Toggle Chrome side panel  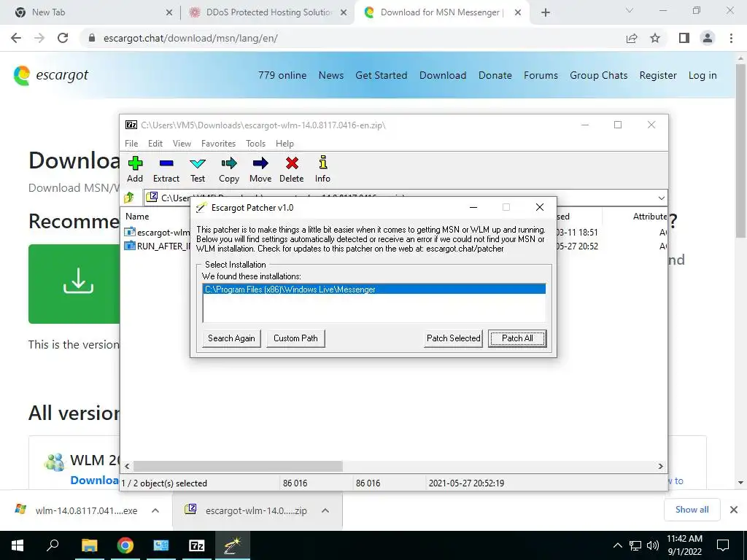684,38
